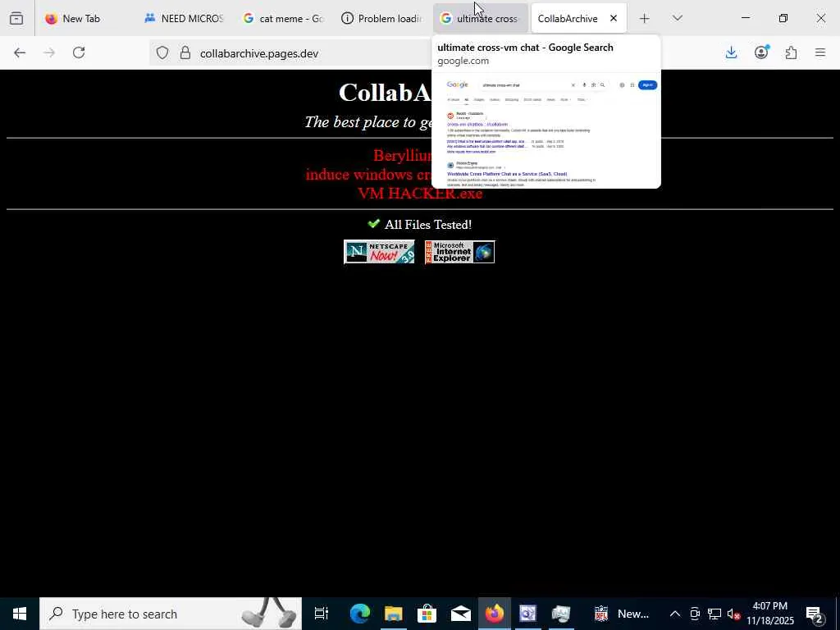Switch to the Problem loading tab

381,18
